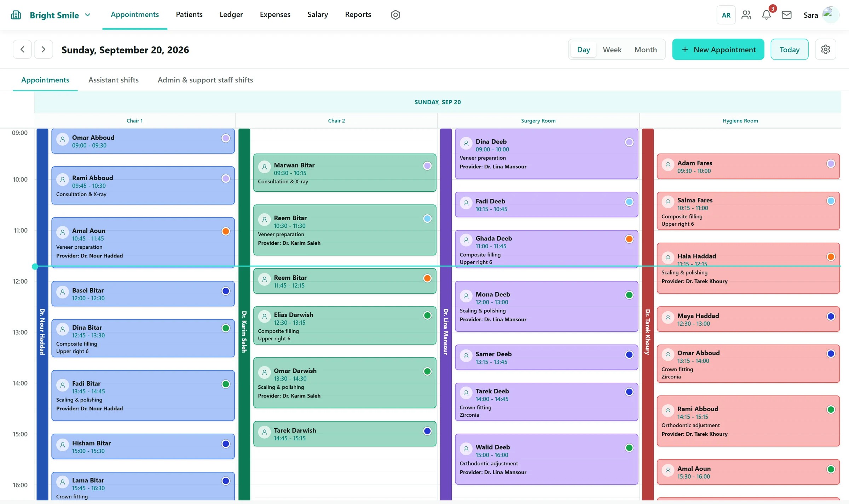This screenshot has height=504, width=849.
Task: Click status dot on Fadi Deeb's appointment
Action: point(629,202)
